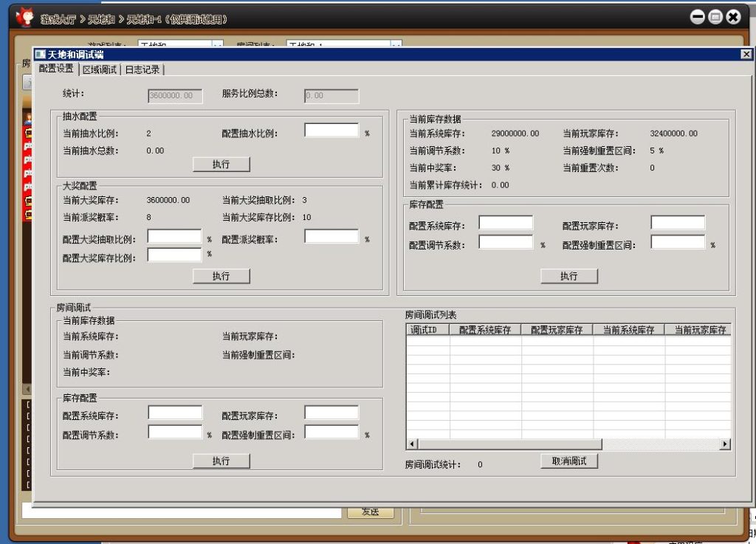This screenshot has height=544, width=756.
Task: Click the 调试ID column header
Action: click(x=428, y=330)
